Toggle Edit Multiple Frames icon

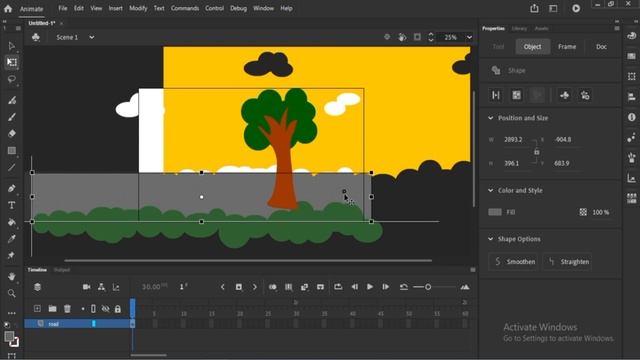click(x=289, y=287)
